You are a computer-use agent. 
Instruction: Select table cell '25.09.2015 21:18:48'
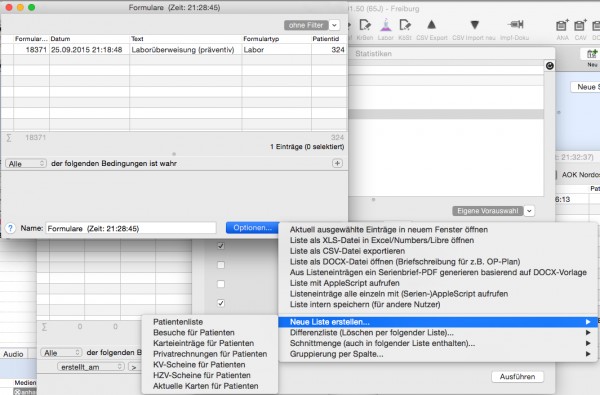coord(90,50)
